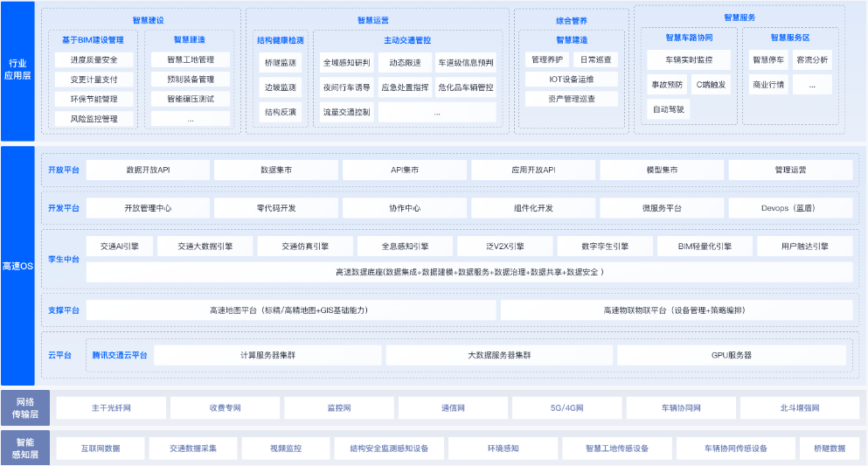Screen dimensions: 868x466
Task: Select the '动态限速' box
Action: tap(405, 63)
